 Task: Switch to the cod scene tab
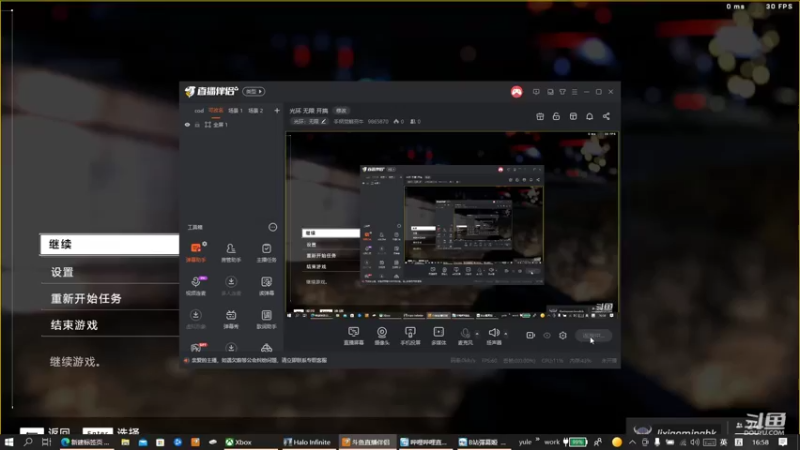pyautogui.click(x=199, y=111)
